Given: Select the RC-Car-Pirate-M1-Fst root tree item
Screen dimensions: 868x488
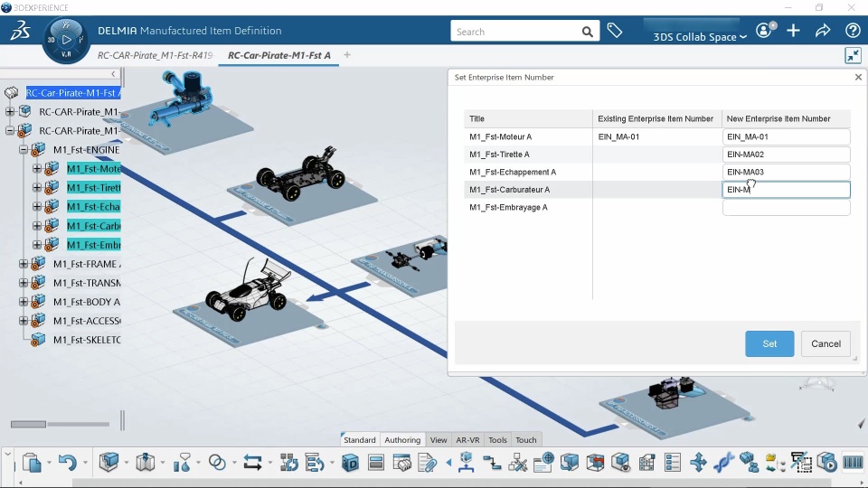Looking at the screenshot, I should (x=73, y=93).
